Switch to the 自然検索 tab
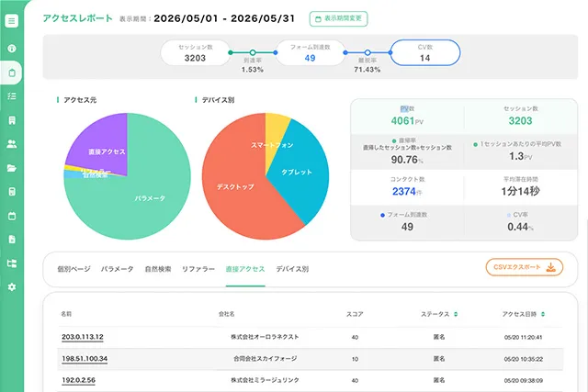The image size is (588, 392). [x=158, y=269]
